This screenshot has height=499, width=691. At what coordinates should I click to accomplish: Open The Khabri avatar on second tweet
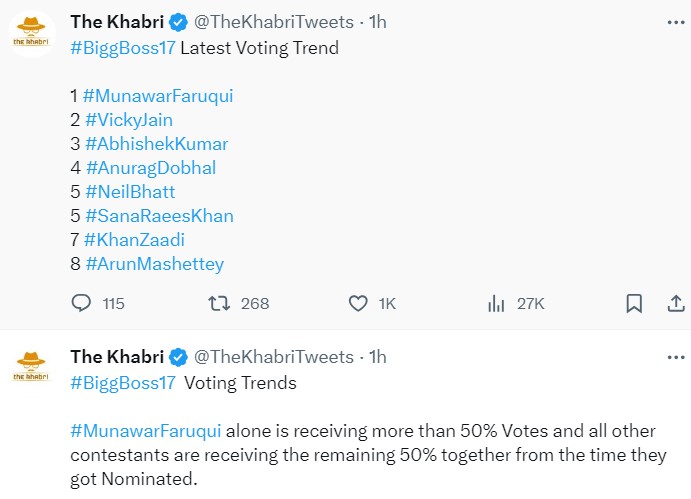pyautogui.click(x=32, y=367)
